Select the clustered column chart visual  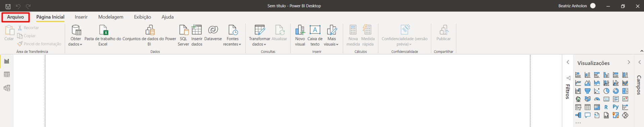tap(606, 75)
